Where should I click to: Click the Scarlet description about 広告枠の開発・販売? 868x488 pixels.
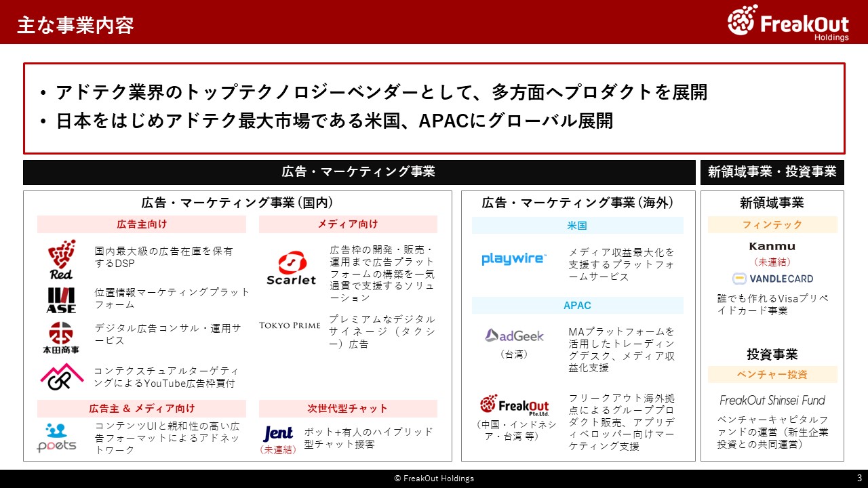(382, 274)
